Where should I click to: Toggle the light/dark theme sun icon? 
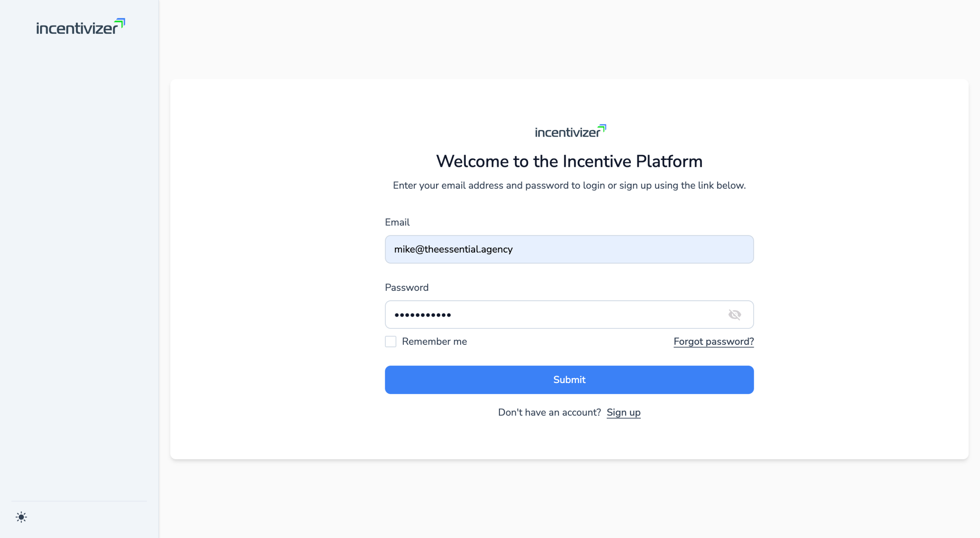(21, 517)
